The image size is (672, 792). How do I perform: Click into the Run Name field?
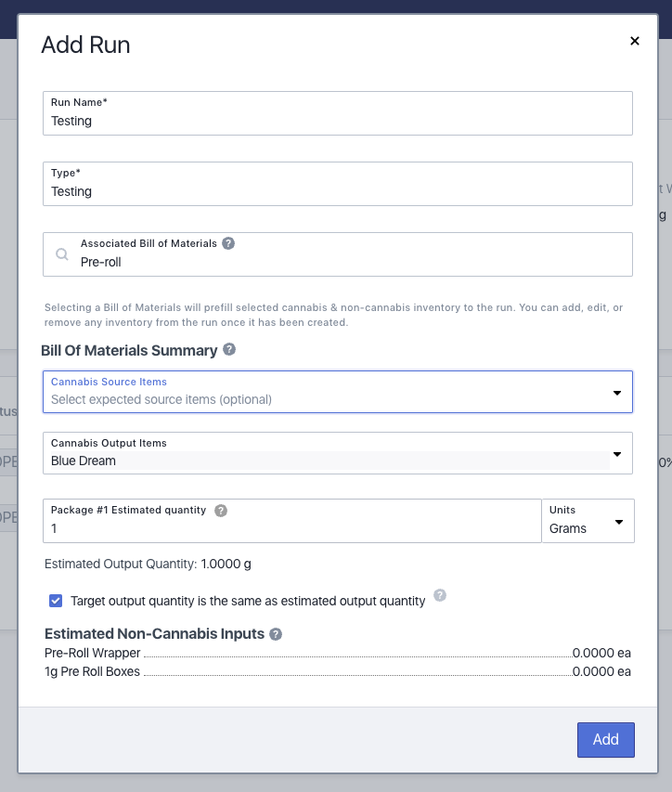338,113
